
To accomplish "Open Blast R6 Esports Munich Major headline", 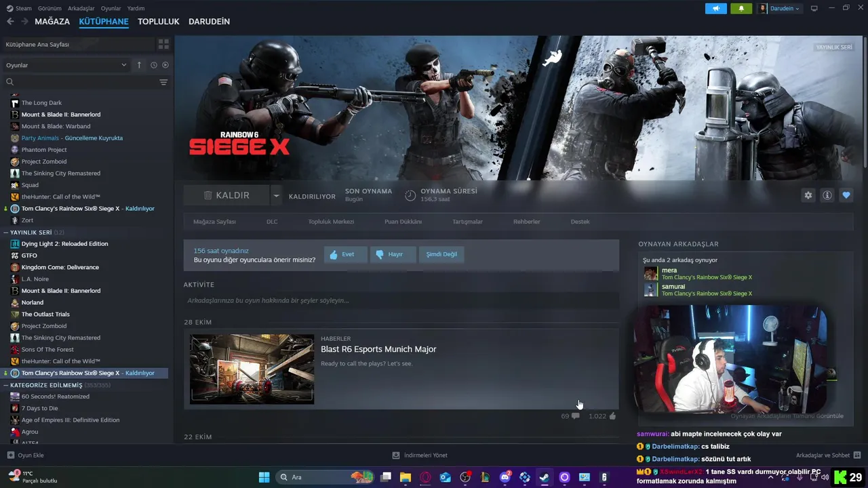I will pos(378,349).
